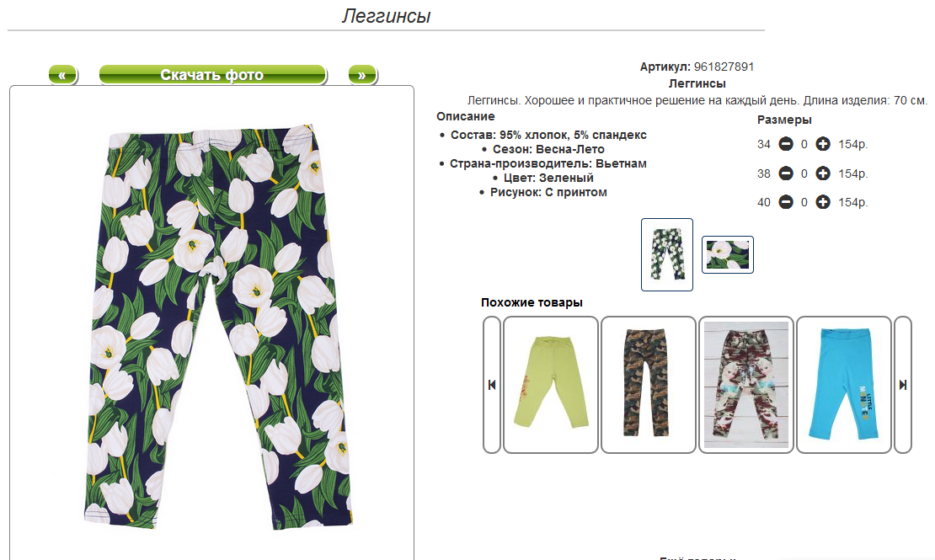Image resolution: width=935 pixels, height=560 pixels.
Task: Decrease quantity for size 40
Action: point(786,202)
